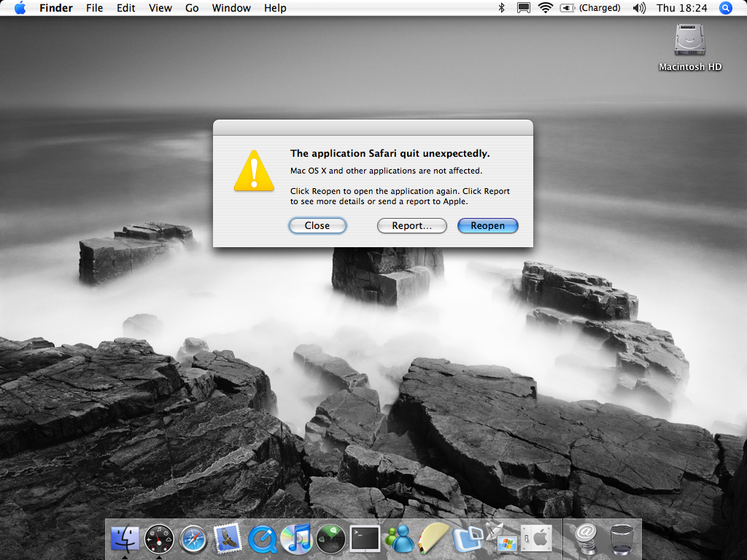This screenshot has height=560, width=747.
Task: Open iTunes from the Dock
Action: coord(296,539)
